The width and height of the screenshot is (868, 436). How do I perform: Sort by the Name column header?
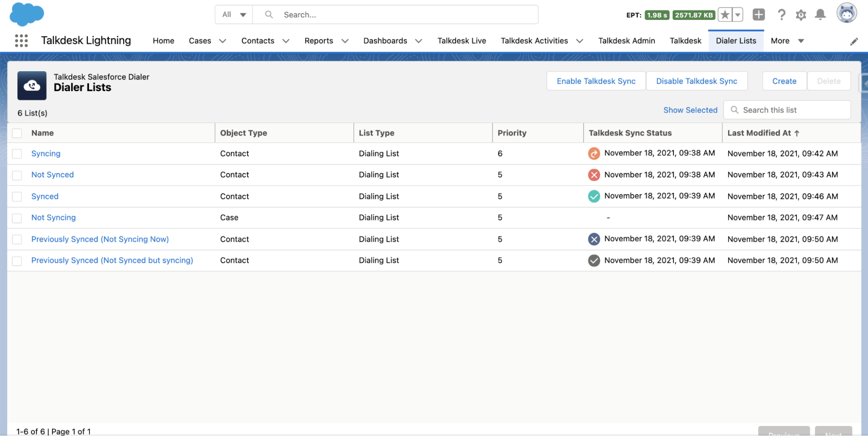coord(43,133)
